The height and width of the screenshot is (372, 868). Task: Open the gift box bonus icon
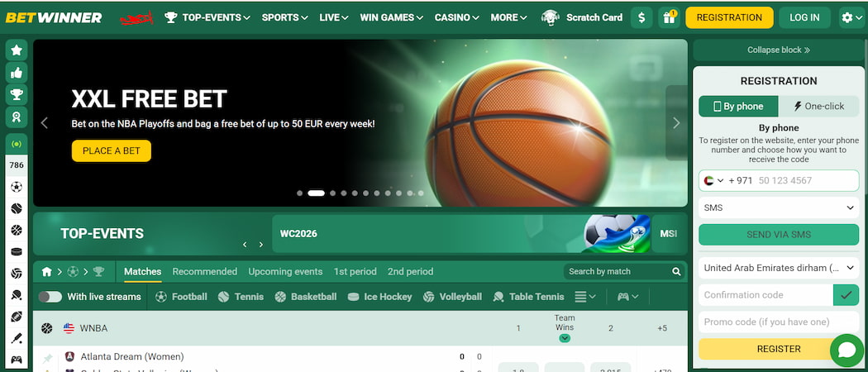click(x=670, y=17)
